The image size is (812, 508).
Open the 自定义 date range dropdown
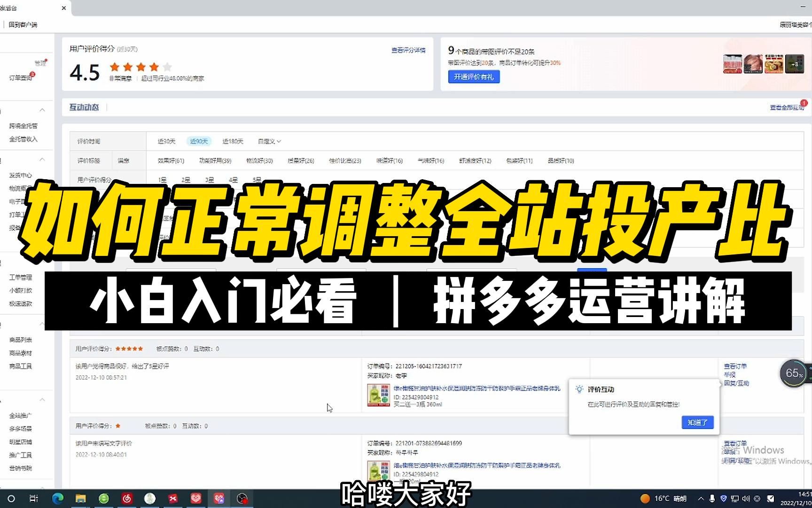point(269,141)
